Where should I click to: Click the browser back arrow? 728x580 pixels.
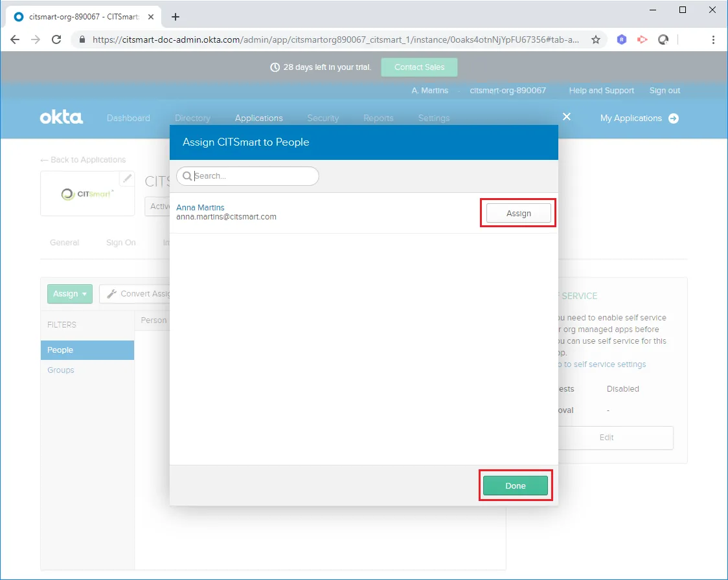pos(15,39)
